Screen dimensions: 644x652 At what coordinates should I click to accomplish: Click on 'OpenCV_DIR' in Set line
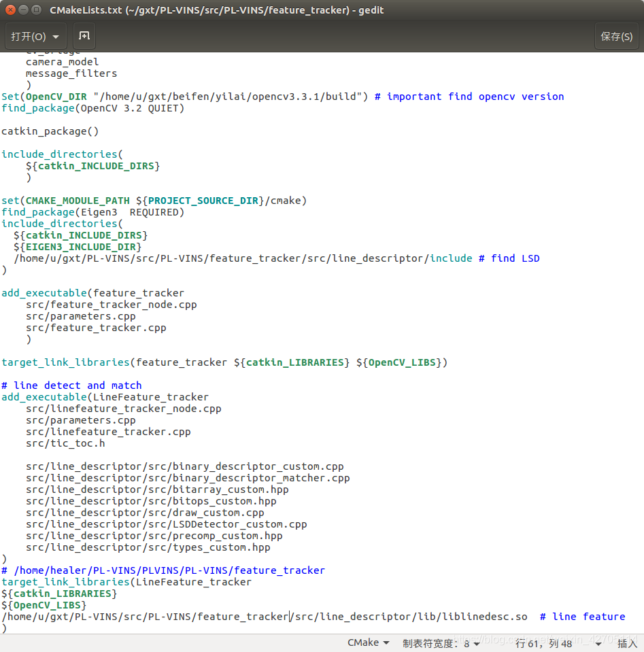coord(56,97)
